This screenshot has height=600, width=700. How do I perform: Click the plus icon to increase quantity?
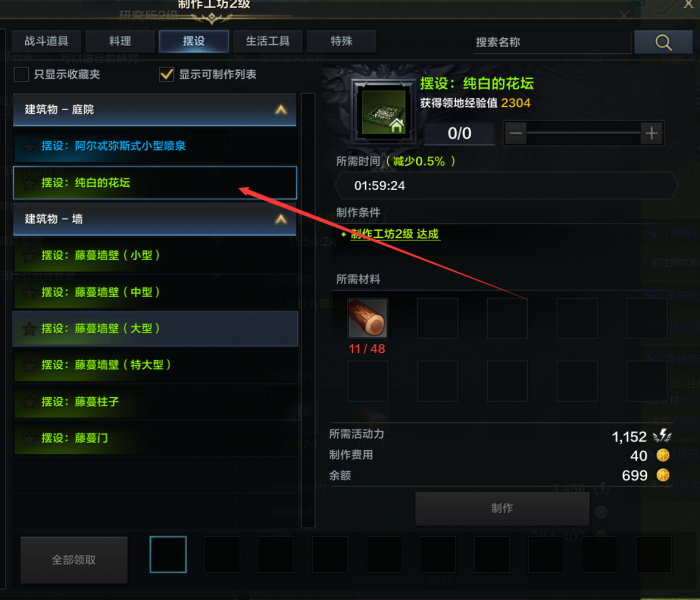click(x=651, y=133)
